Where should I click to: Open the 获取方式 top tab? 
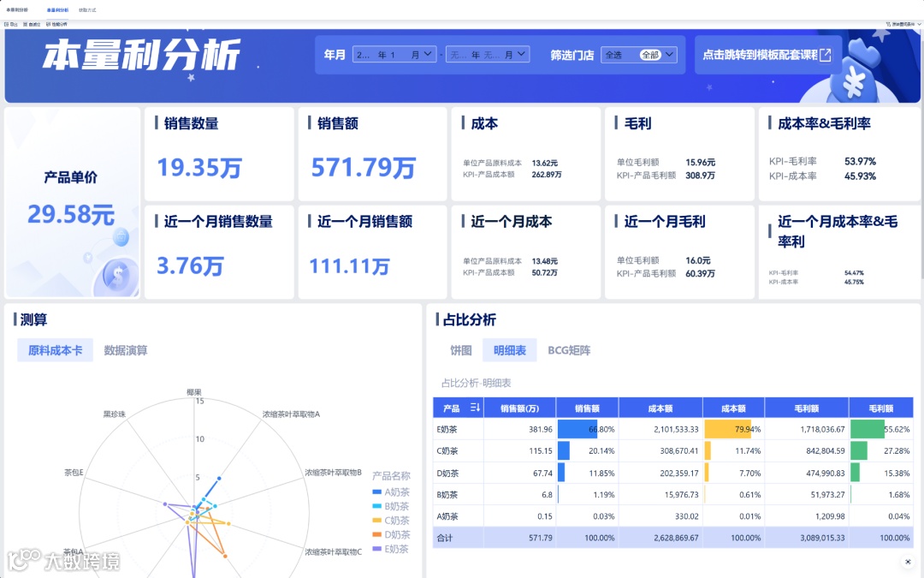pos(87,10)
